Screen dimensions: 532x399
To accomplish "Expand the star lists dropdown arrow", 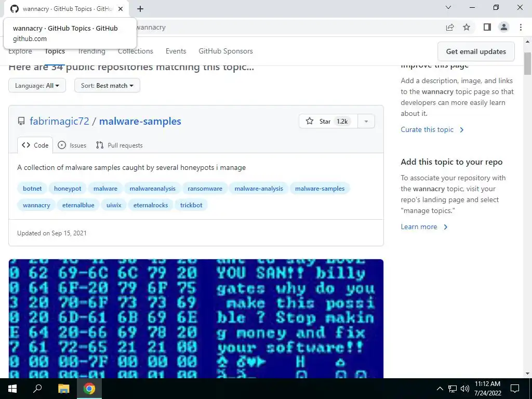I will [x=366, y=121].
